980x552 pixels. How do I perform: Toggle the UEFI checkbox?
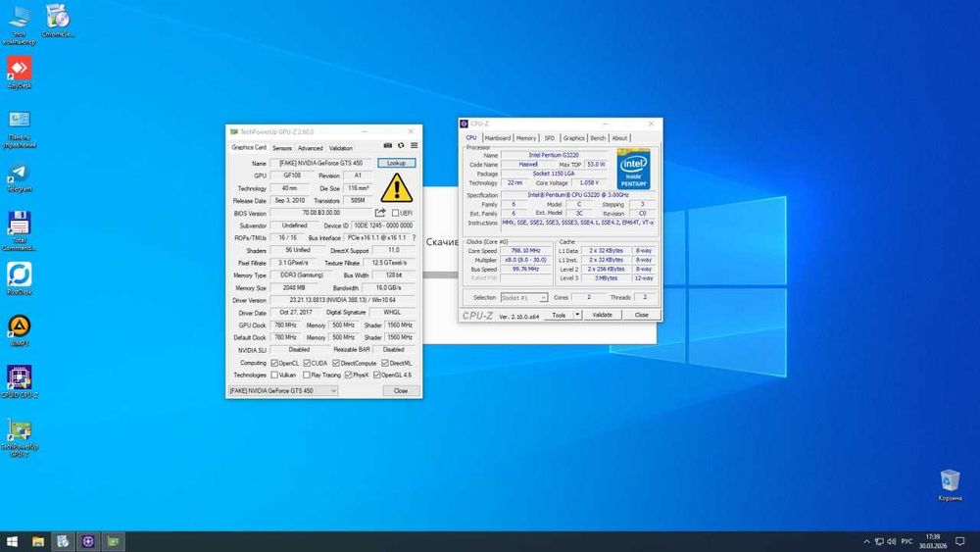[x=395, y=213]
